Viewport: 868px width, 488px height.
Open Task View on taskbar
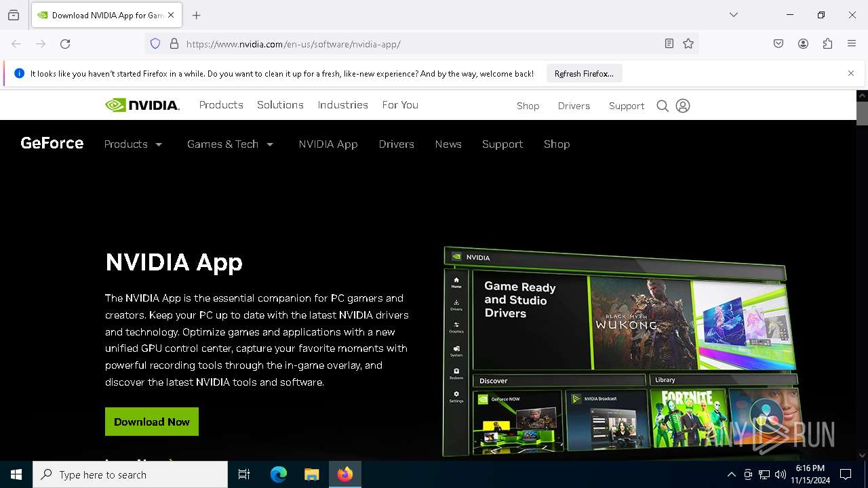pyautogui.click(x=244, y=474)
